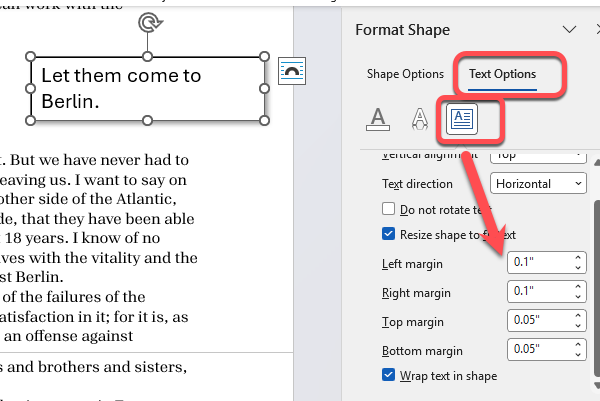The width and height of the screenshot is (600, 401).
Task: Select the Layout & Properties textbox icon
Action: tap(463, 118)
